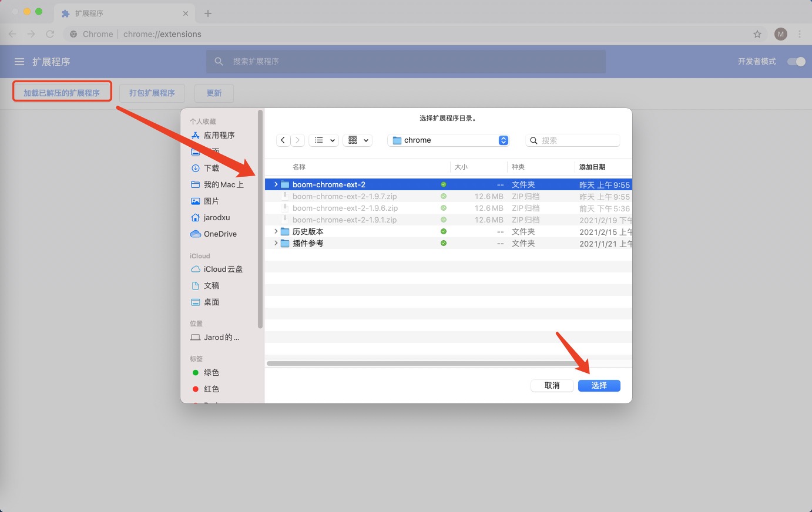Select the 绿色 tag
Image resolution: width=812 pixels, height=512 pixels.
coord(206,372)
